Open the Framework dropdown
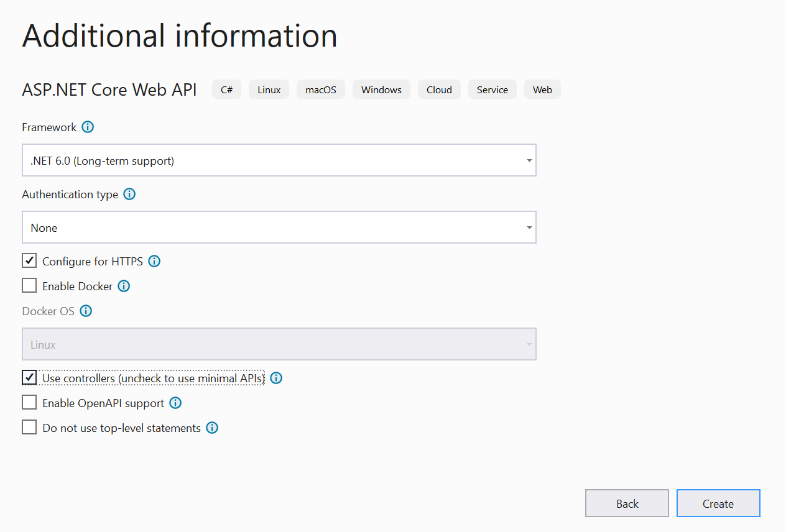Screen dimensions: 786x532 [x=279, y=160]
